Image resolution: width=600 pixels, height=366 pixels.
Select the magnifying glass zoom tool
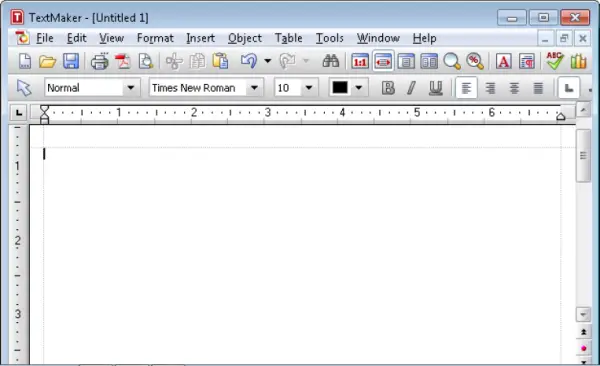point(452,61)
